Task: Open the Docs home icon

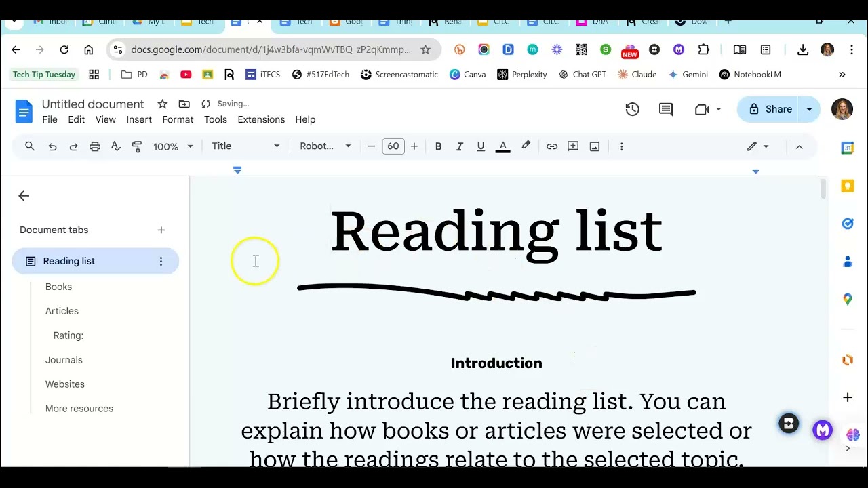Action: (24, 111)
